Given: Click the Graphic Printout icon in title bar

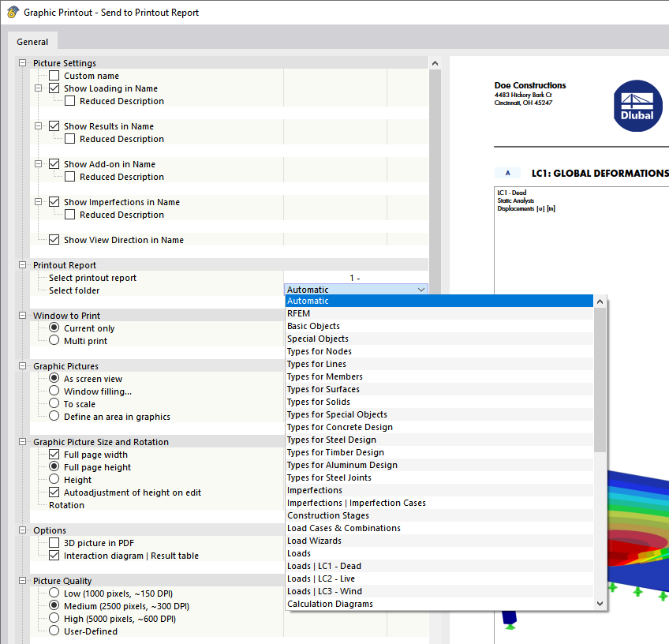Looking at the screenshot, I should pyautogui.click(x=11, y=12).
